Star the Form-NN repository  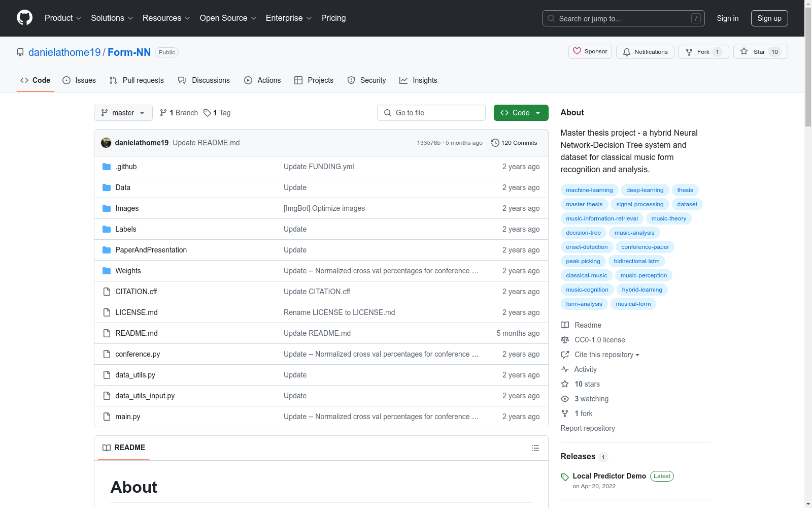click(760, 52)
